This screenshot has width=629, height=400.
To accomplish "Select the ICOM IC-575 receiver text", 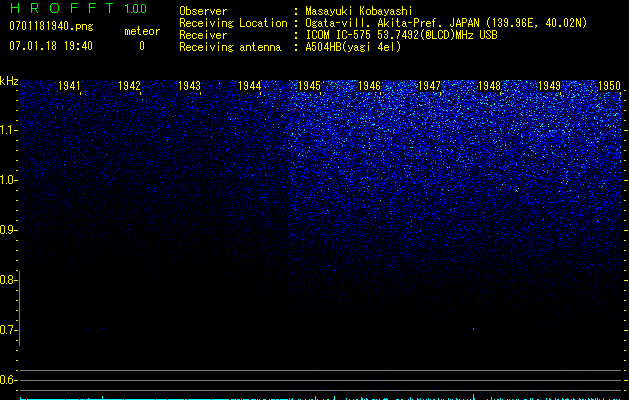I will (401, 35).
